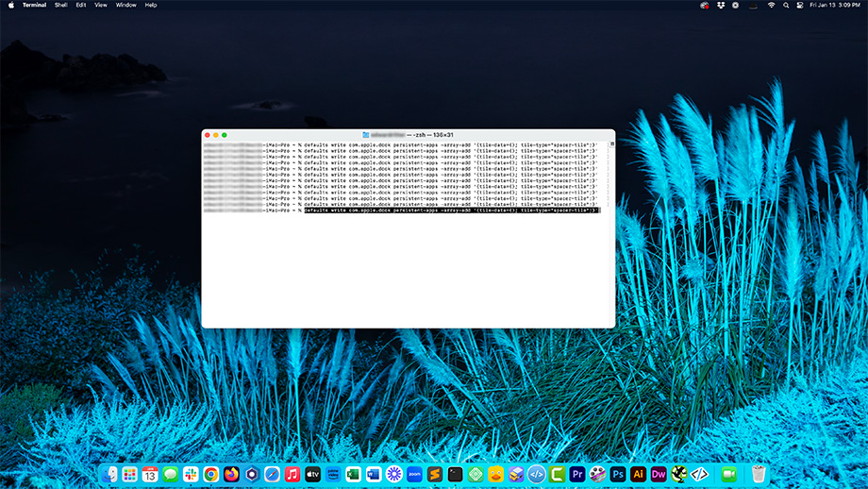Click the Terminal icon in the Dock

click(x=455, y=474)
